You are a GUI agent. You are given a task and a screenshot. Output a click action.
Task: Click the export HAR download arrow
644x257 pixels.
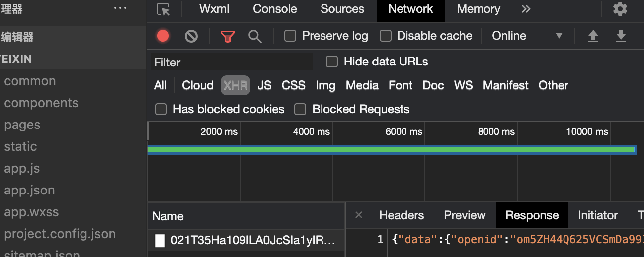pyautogui.click(x=621, y=36)
